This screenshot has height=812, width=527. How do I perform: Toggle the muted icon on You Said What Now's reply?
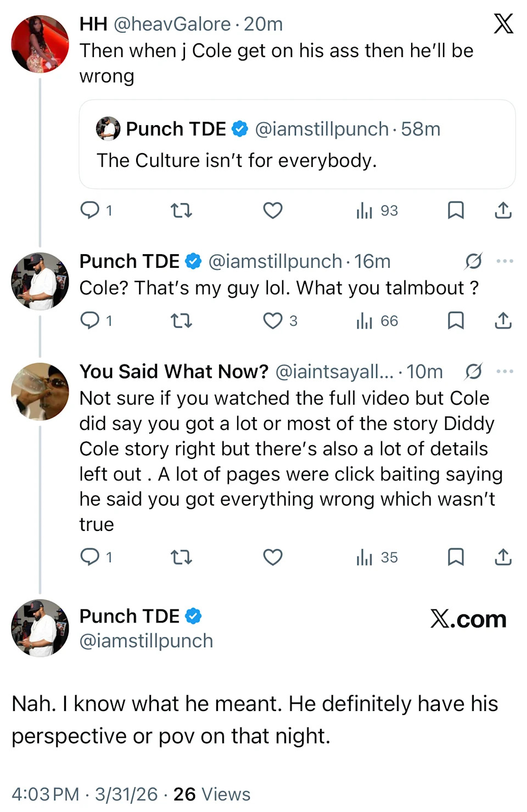coord(474,372)
